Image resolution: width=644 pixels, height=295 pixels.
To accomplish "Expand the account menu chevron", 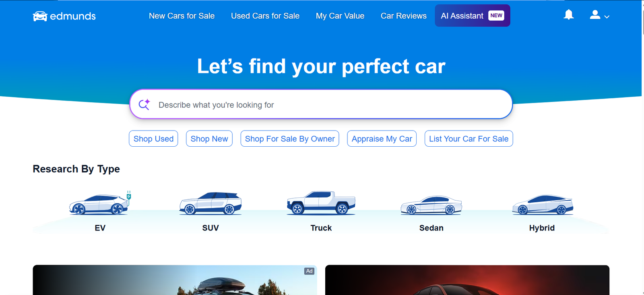I will (607, 17).
